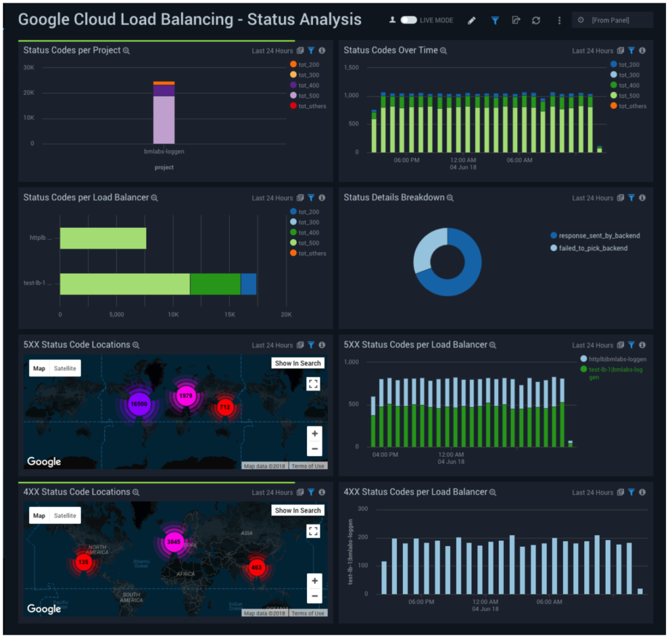
Task: Click the bmlabs-loggen stacked bar
Action: point(165,113)
